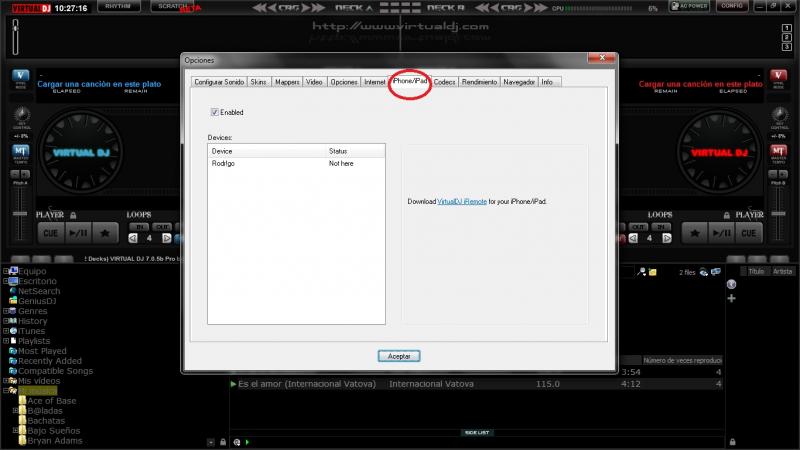Click the RHYTHM skin button
This screenshot has width=800, height=450.
point(118,6)
